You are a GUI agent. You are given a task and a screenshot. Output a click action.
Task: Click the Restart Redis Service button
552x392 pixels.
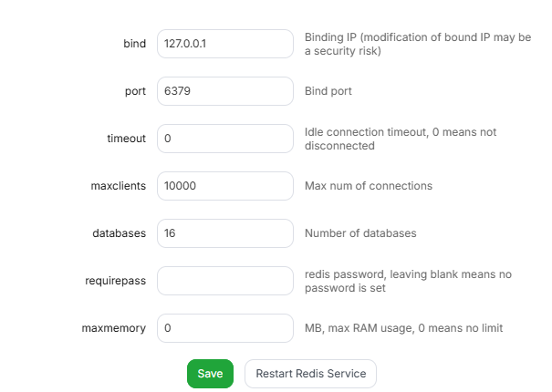coord(310,374)
